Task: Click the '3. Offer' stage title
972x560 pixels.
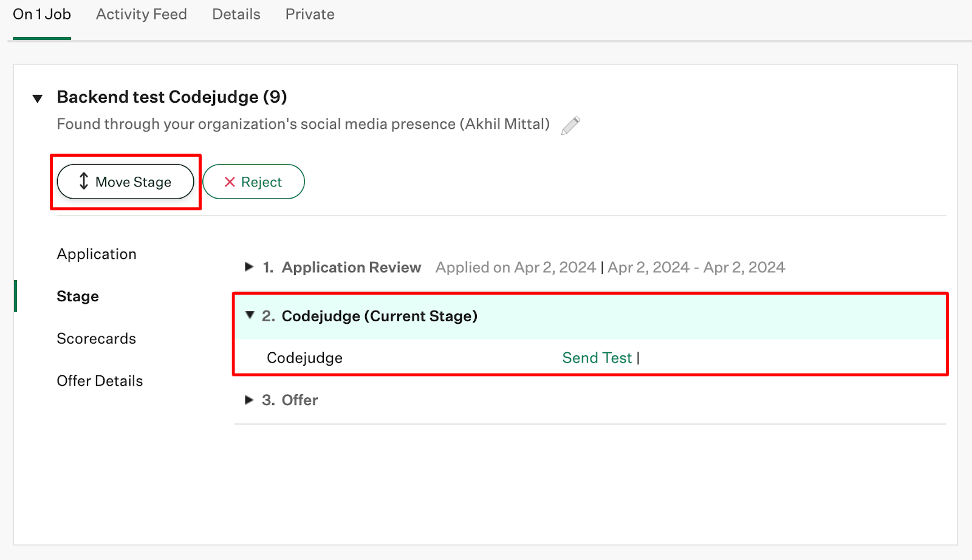Action: (x=290, y=400)
